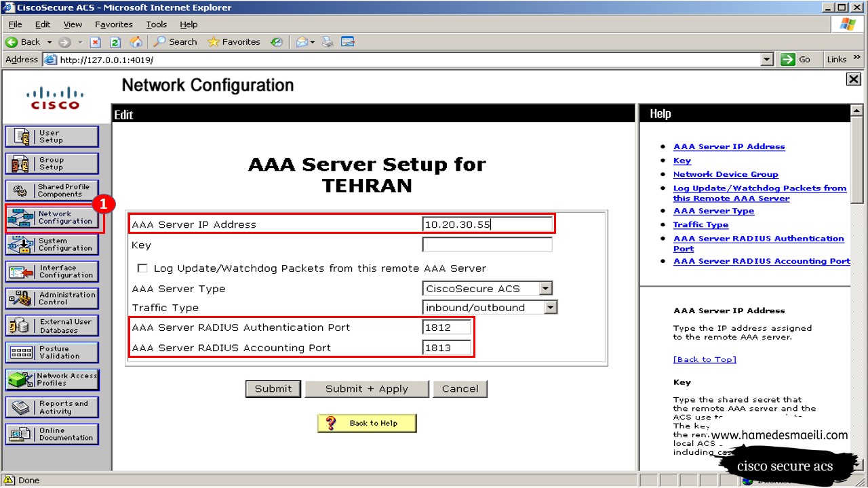868x488 pixels.
Task: Open the AAA Server Type dropdown
Action: [x=546, y=289]
